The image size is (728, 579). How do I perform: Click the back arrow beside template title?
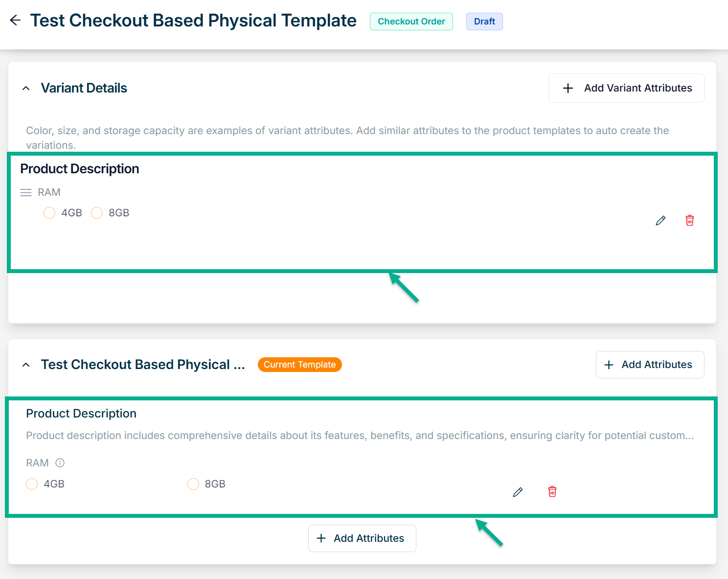coord(15,20)
